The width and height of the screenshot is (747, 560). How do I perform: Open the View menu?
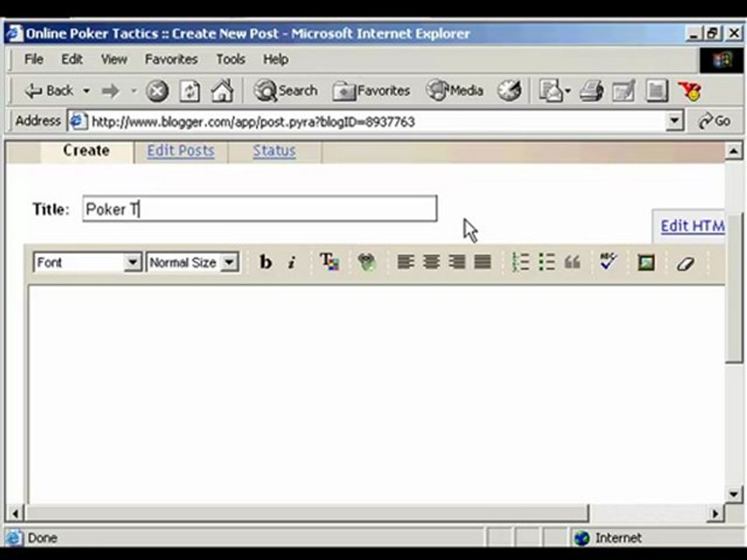click(114, 59)
